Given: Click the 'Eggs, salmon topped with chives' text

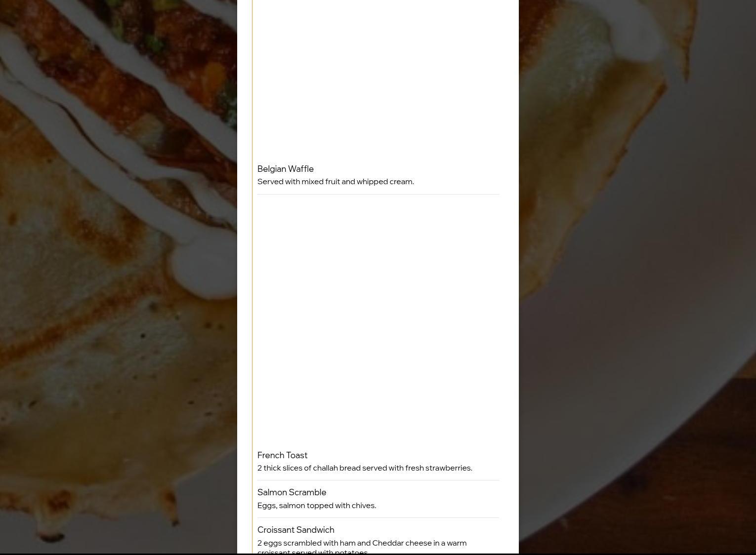Looking at the screenshot, I should pyautogui.click(x=317, y=506).
